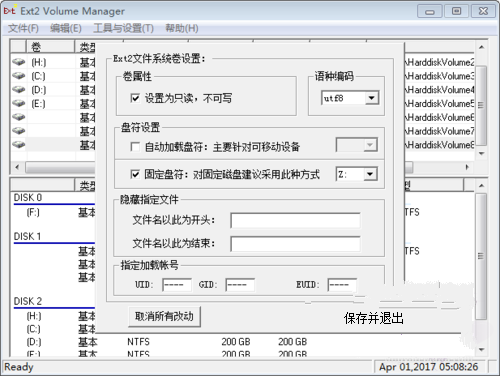Click the GID input field
This screenshot has height=376, width=500.
pyautogui.click(x=240, y=285)
